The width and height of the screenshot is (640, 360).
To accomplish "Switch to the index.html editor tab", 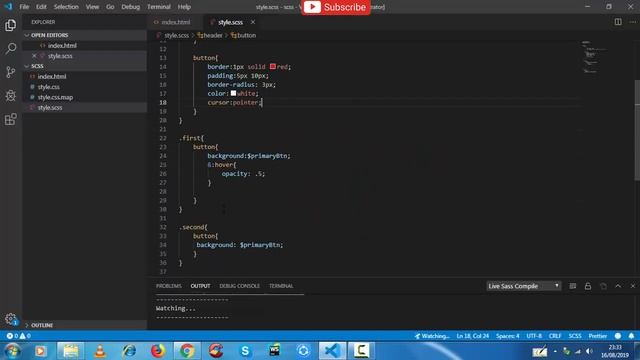I will pos(175,22).
